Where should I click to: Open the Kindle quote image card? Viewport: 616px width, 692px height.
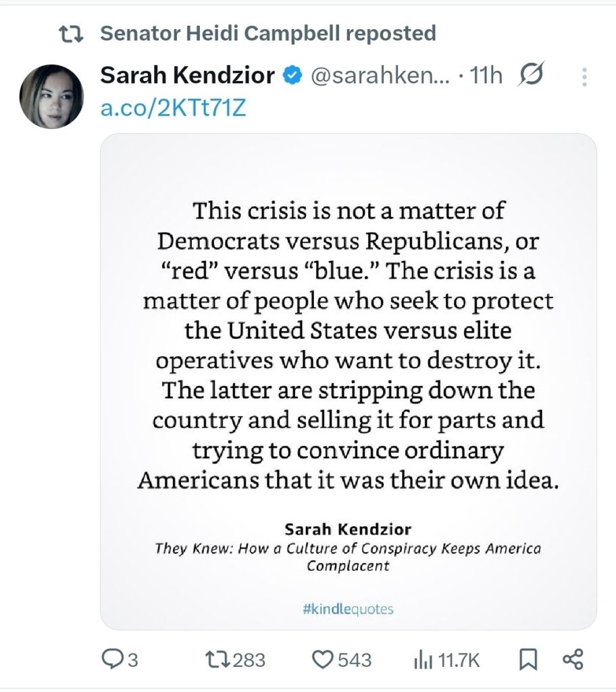pos(348,382)
